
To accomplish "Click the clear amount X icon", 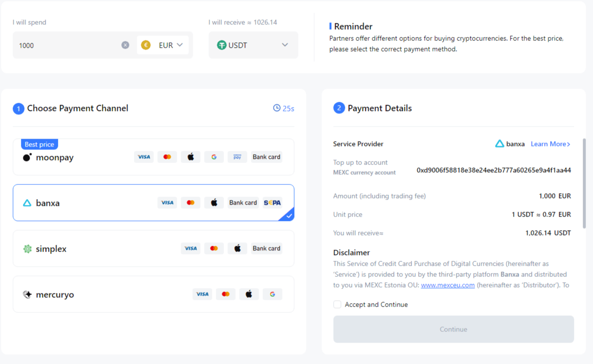I will (125, 45).
